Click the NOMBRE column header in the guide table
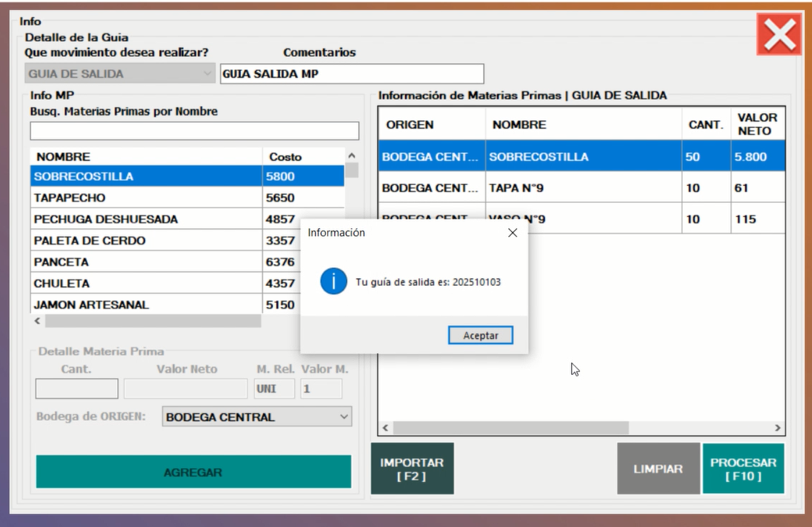The image size is (812, 527). click(x=583, y=125)
